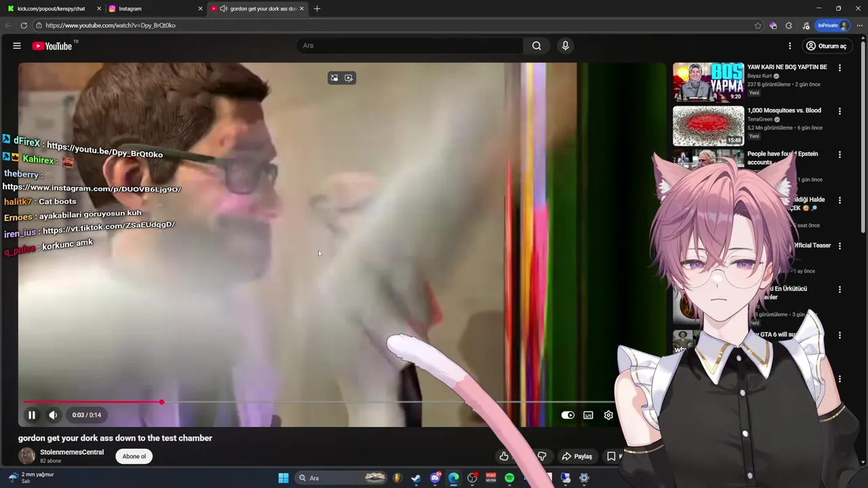Open YouTube settings three-dot menu near sign-in
The height and width of the screenshot is (488, 868).
coord(789,45)
